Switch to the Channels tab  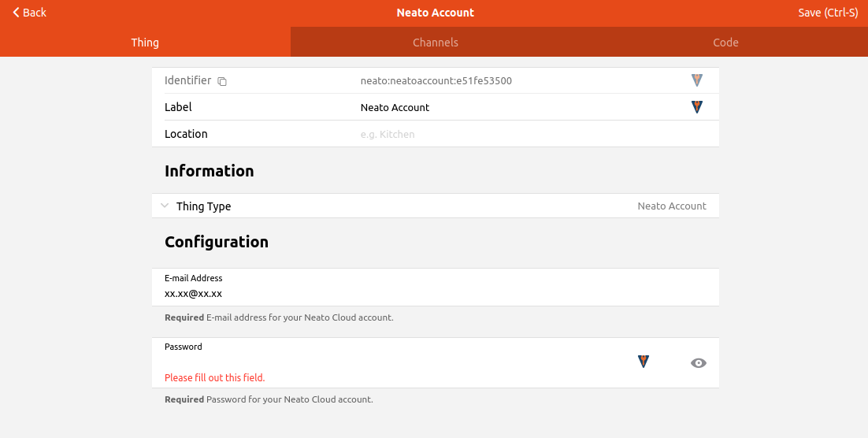(x=435, y=43)
